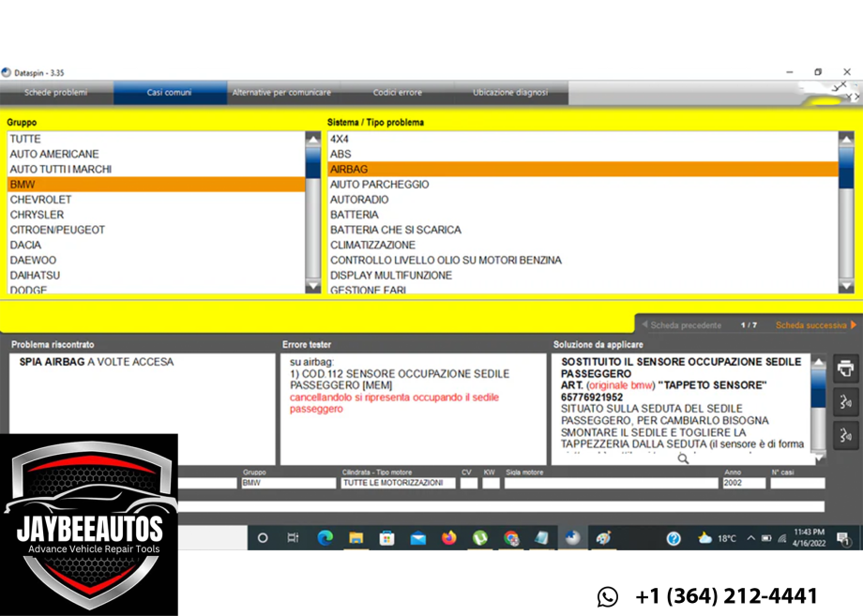
Task: Pick DAIHATSU from the Gruppo list
Action: [157, 275]
